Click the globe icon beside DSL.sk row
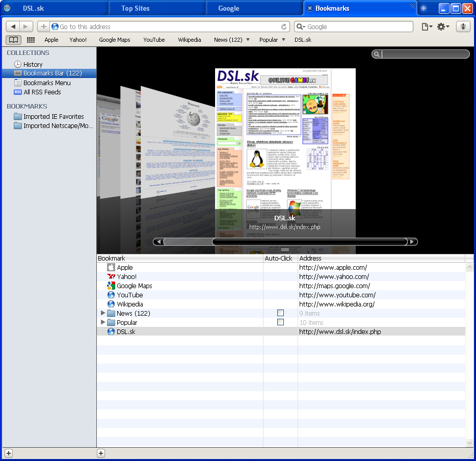This screenshot has width=476, height=461. click(x=111, y=331)
